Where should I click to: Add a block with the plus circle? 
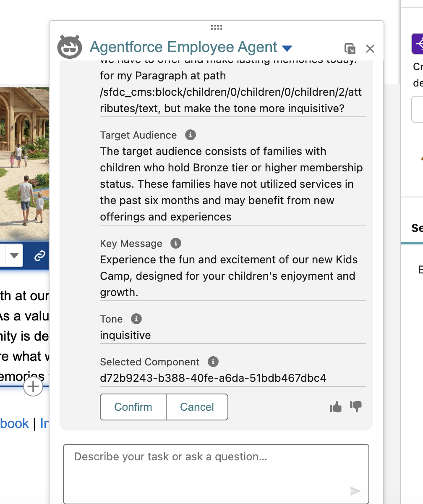coord(33,386)
